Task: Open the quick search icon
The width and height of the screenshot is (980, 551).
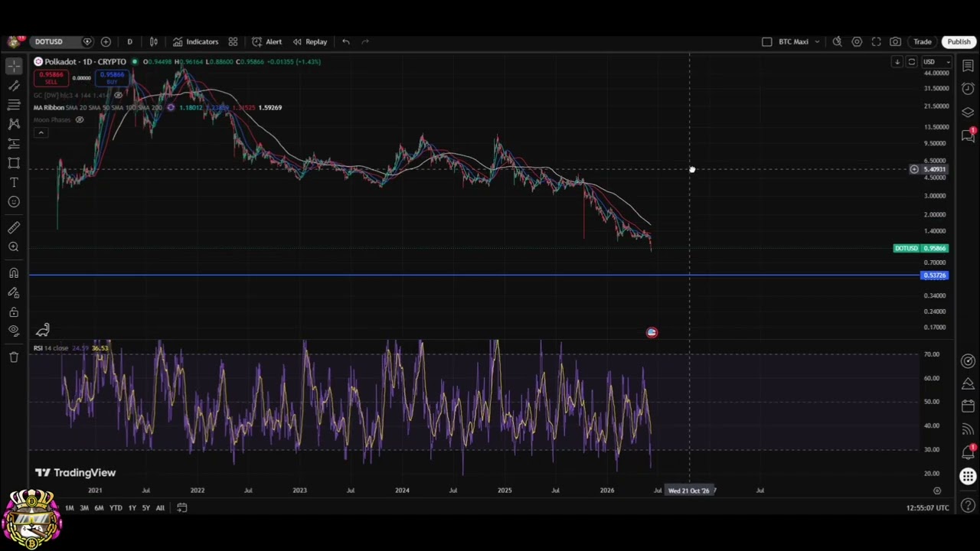Action: point(838,42)
